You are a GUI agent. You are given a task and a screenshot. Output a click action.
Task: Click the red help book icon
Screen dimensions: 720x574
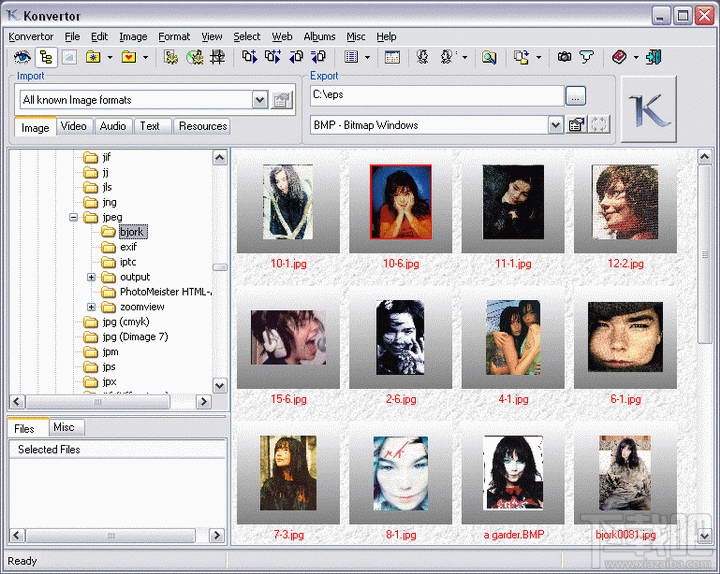click(x=619, y=57)
